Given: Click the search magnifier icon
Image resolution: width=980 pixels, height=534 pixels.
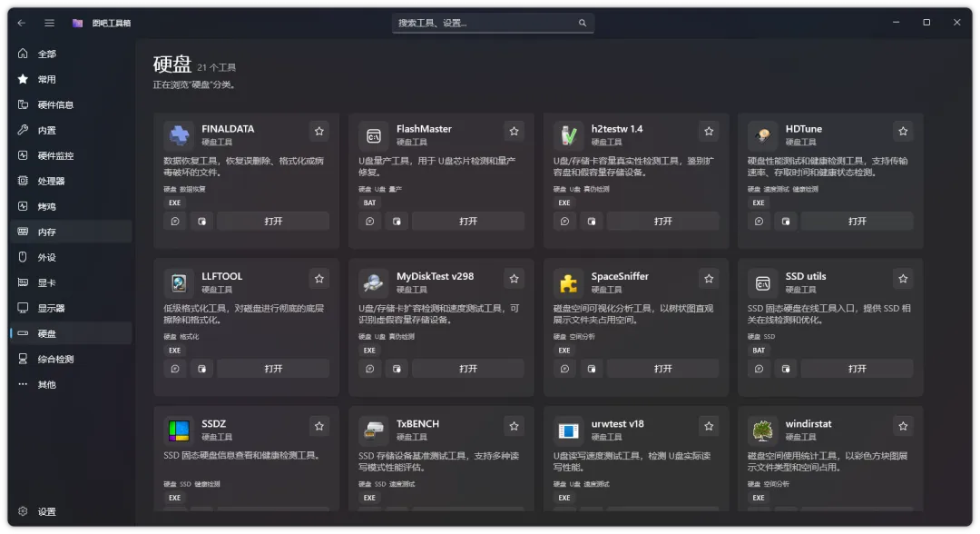Looking at the screenshot, I should [582, 23].
